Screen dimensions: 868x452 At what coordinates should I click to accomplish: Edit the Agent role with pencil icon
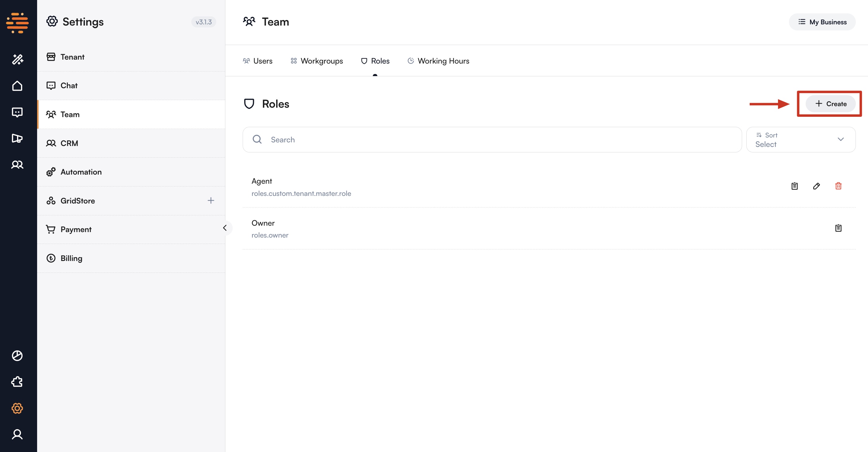(816, 186)
